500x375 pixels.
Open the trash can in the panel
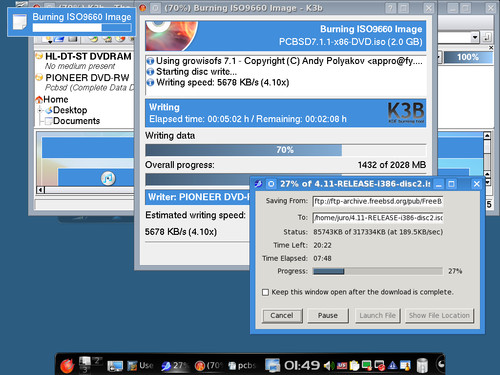point(422,365)
